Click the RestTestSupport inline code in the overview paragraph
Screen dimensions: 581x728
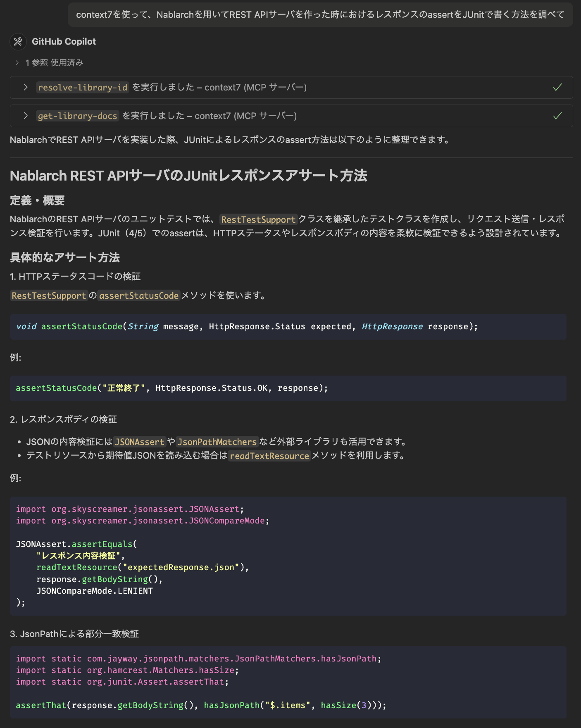tap(259, 219)
